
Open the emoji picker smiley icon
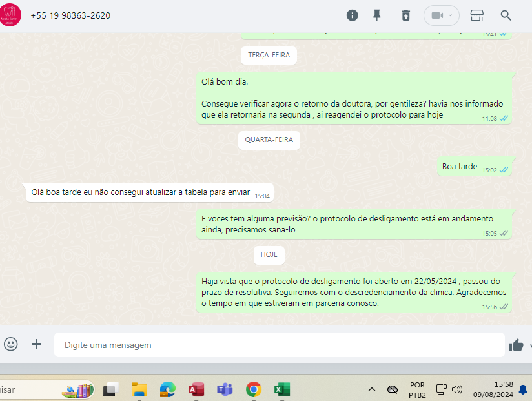tap(11, 344)
